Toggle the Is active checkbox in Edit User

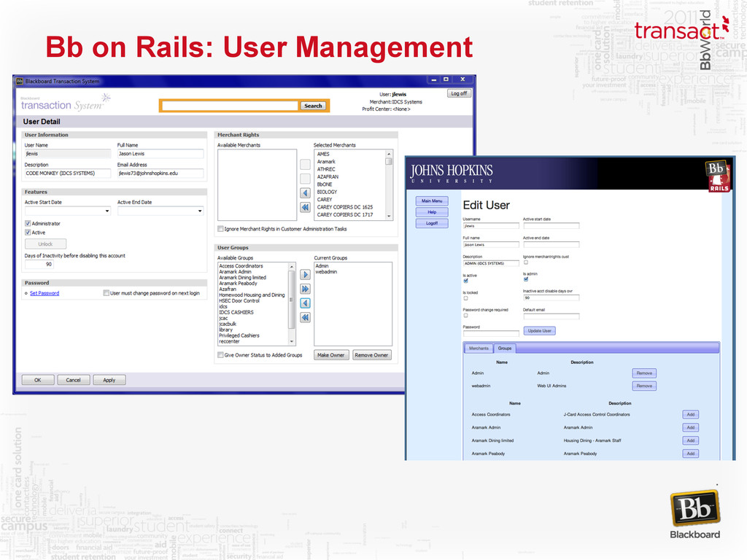466,281
